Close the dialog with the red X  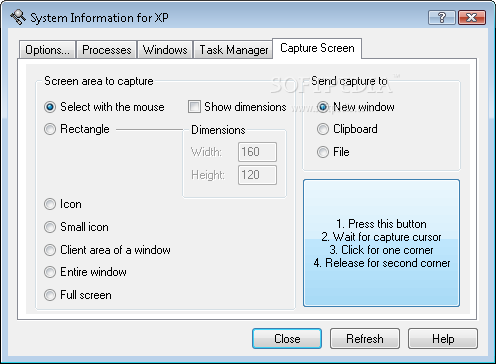point(472,17)
